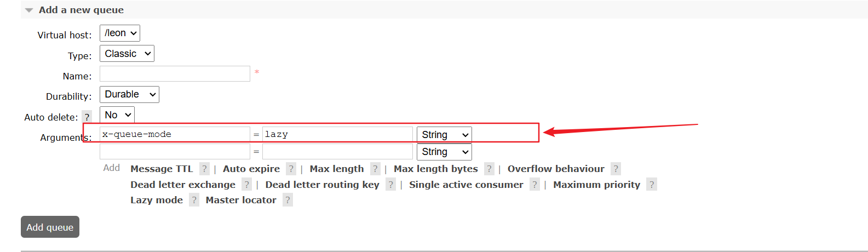
Task: Open the Durability dropdown
Action: tap(129, 94)
